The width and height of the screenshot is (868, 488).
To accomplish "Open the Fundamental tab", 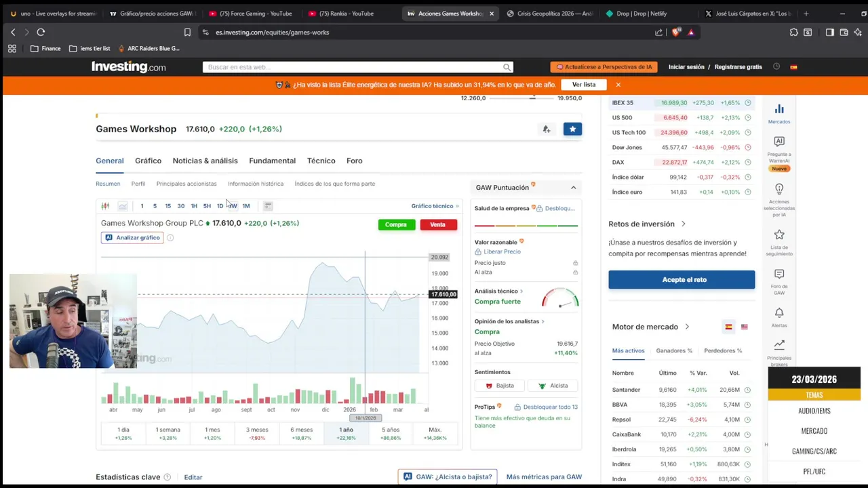I will (272, 161).
